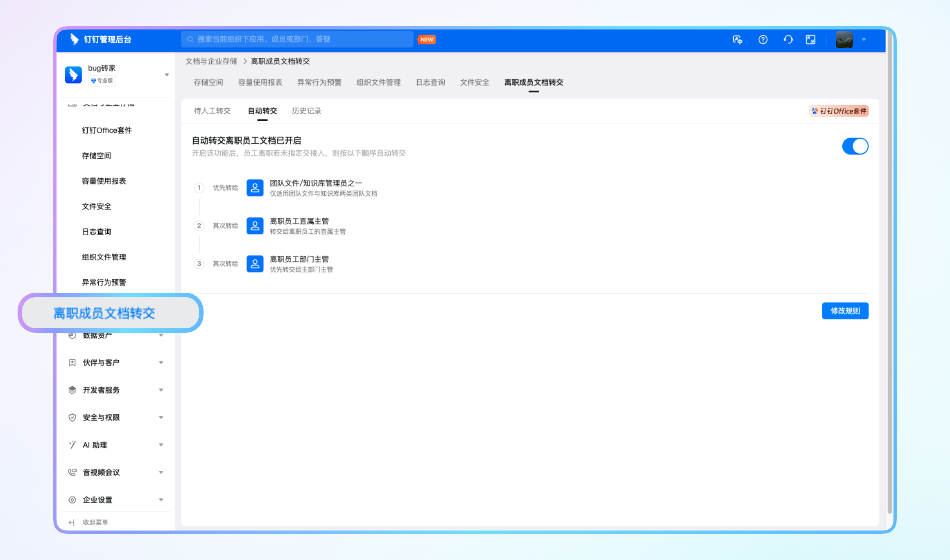Open the 钉钉Office套件 badge link
The height and width of the screenshot is (560, 950).
tap(839, 111)
